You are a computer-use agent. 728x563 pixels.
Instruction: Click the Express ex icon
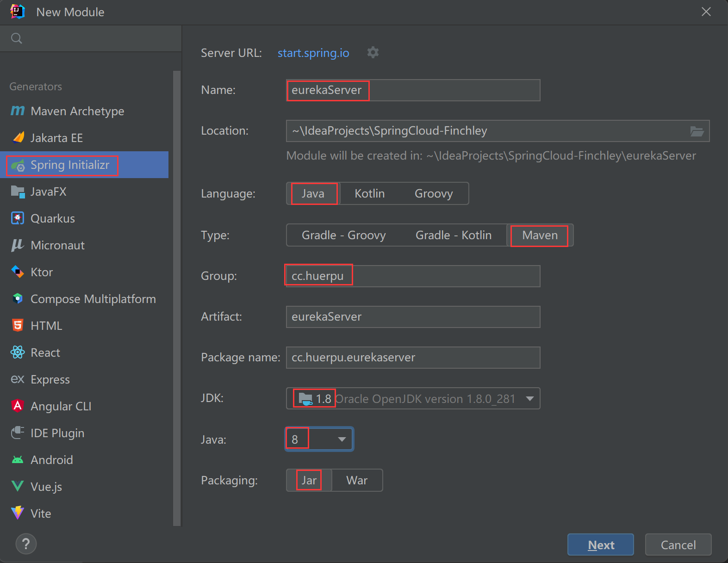tap(18, 379)
